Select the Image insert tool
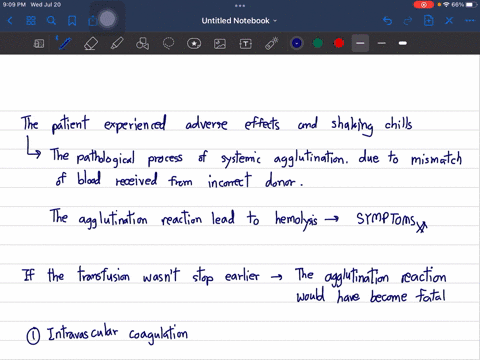This screenshot has width=480, height=360. click(x=220, y=44)
